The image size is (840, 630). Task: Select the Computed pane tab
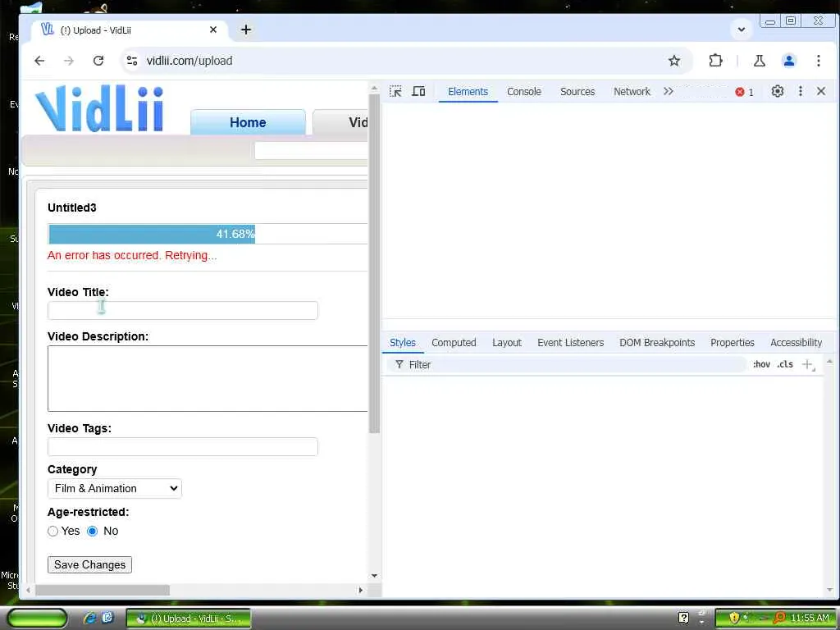click(x=454, y=342)
